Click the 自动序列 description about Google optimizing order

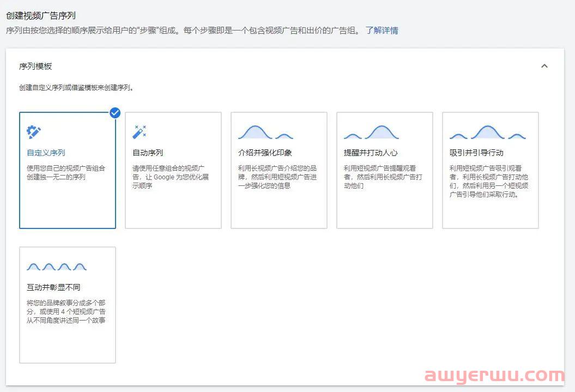click(171, 177)
